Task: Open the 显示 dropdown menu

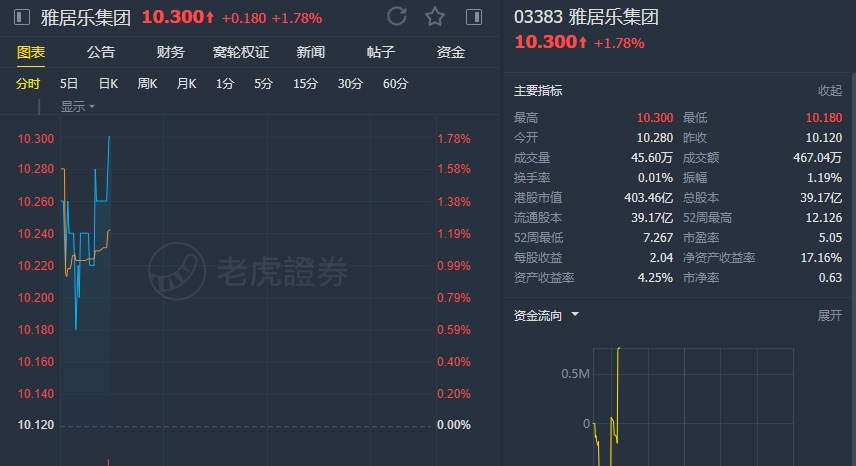Action: pyautogui.click(x=78, y=106)
